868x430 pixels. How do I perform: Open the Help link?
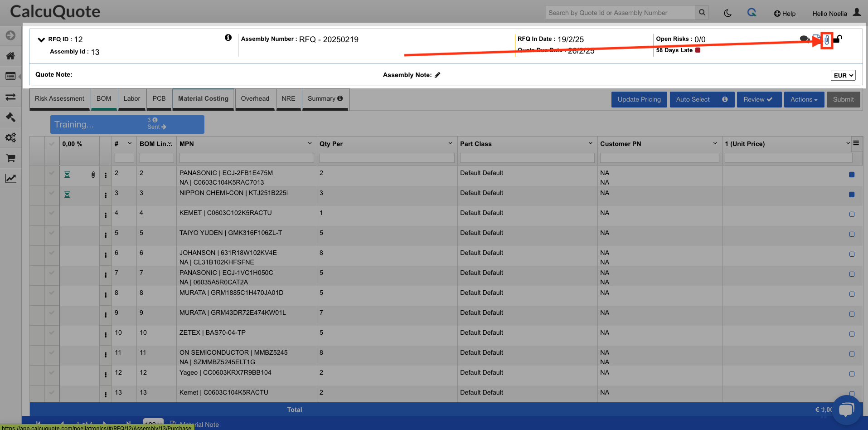tap(785, 14)
